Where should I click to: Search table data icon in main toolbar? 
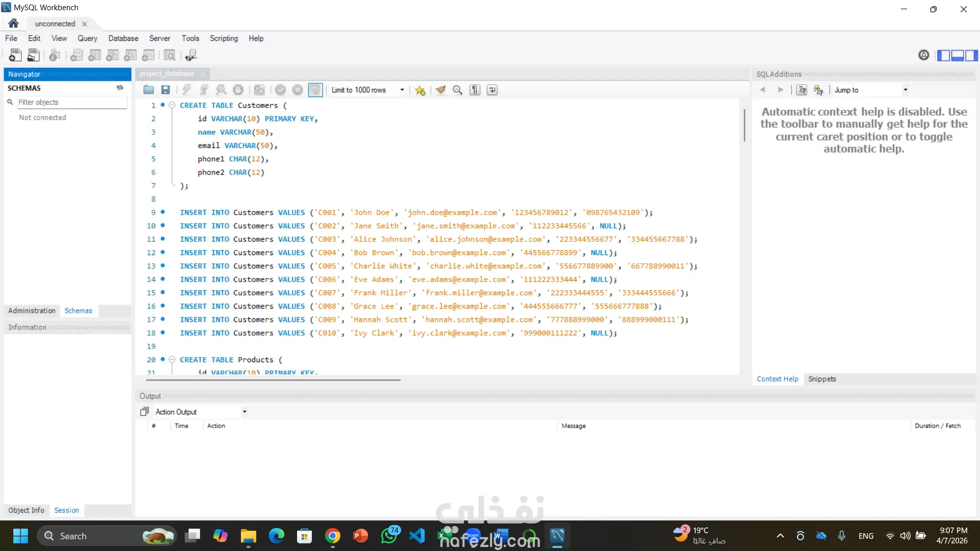pyautogui.click(x=169, y=55)
